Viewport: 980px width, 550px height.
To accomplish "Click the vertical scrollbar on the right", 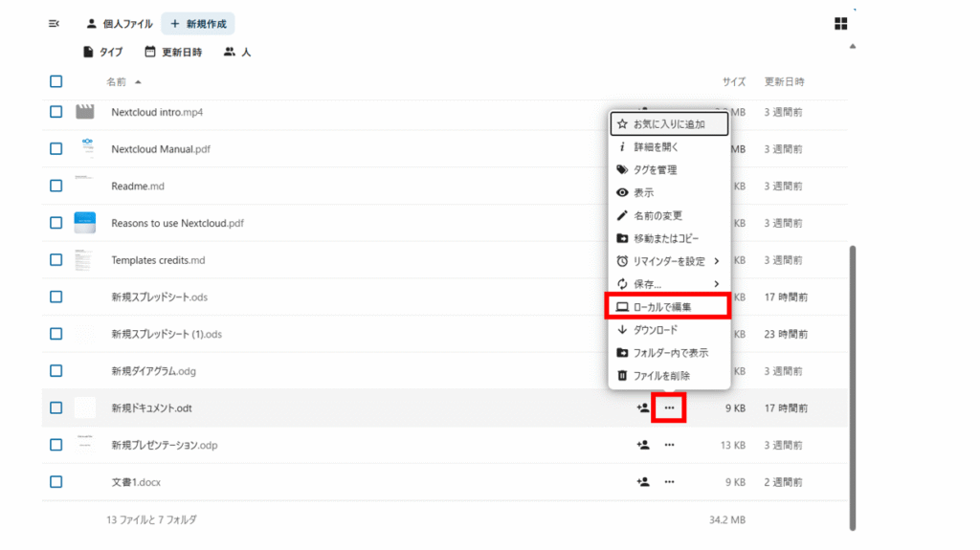I will click(852, 383).
